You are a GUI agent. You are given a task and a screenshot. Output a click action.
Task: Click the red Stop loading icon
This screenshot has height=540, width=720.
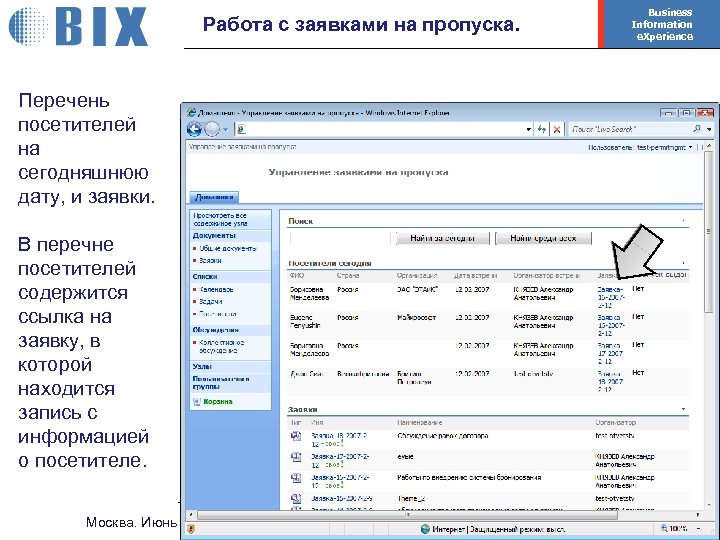[557, 129]
